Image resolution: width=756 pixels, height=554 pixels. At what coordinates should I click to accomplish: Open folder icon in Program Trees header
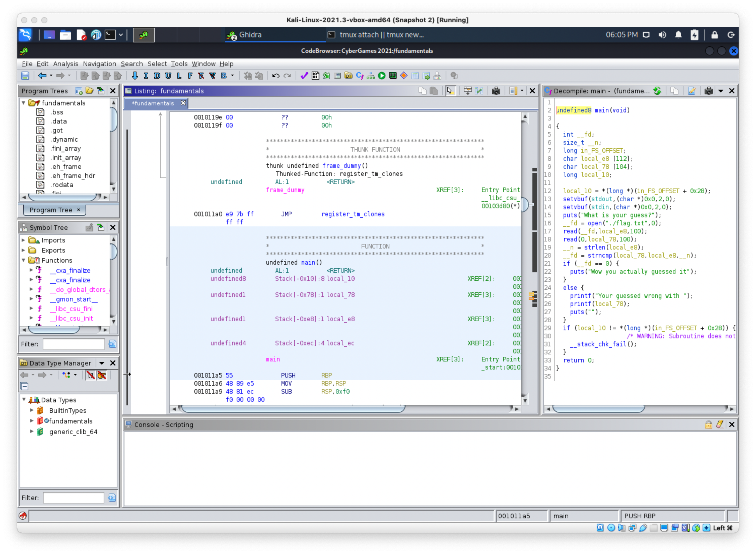[x=89, y=91]
